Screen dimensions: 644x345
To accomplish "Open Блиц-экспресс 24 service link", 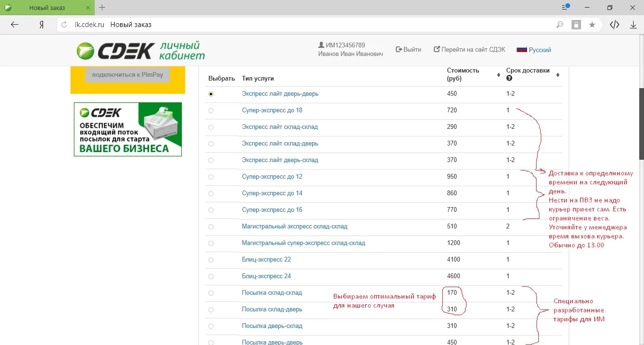I will pos(266,276).
